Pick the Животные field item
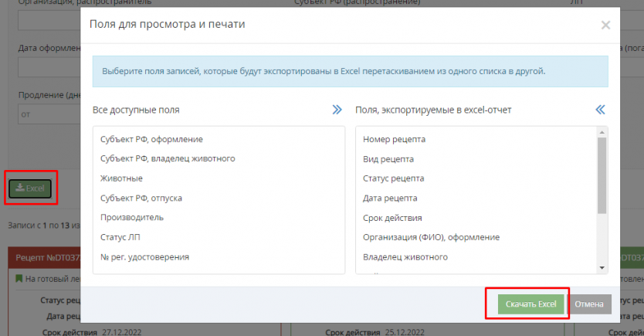 121,178
